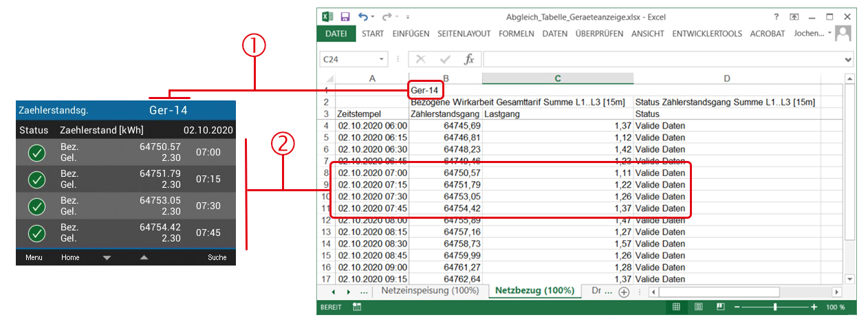868x324 pixels.
Task: Click the Undo arrow icon
Action: [363, 17]
